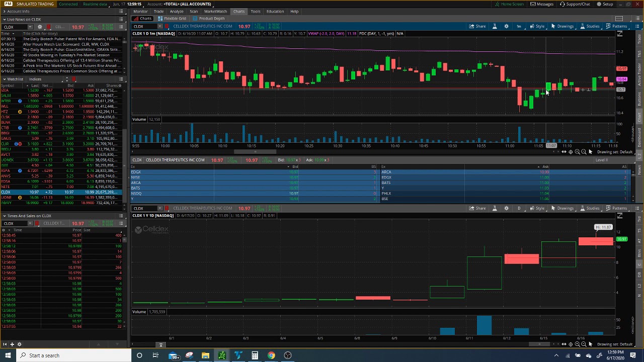
Task: Change the 1m timeframe on upper chart
Action: pyautogui.click(x=519, y=26)
